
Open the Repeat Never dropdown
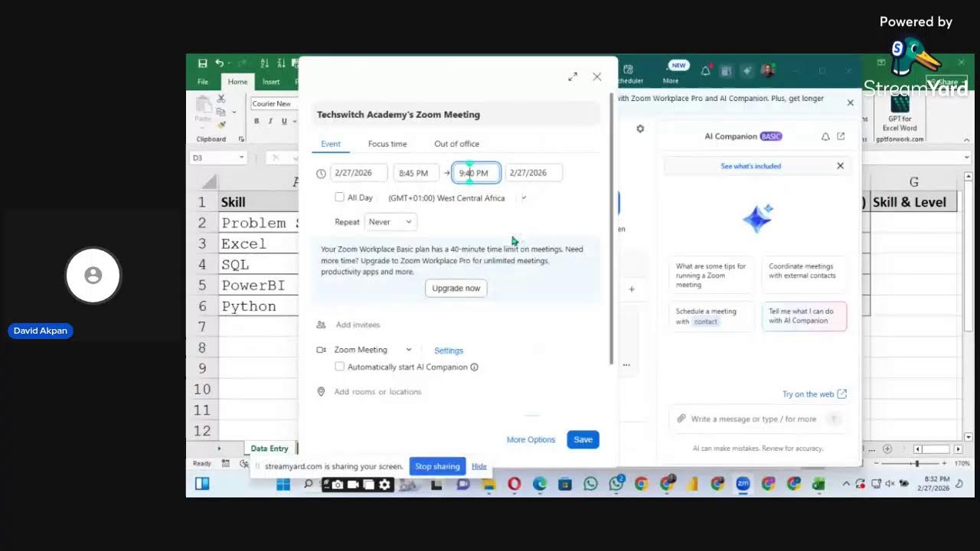[390, 222]
